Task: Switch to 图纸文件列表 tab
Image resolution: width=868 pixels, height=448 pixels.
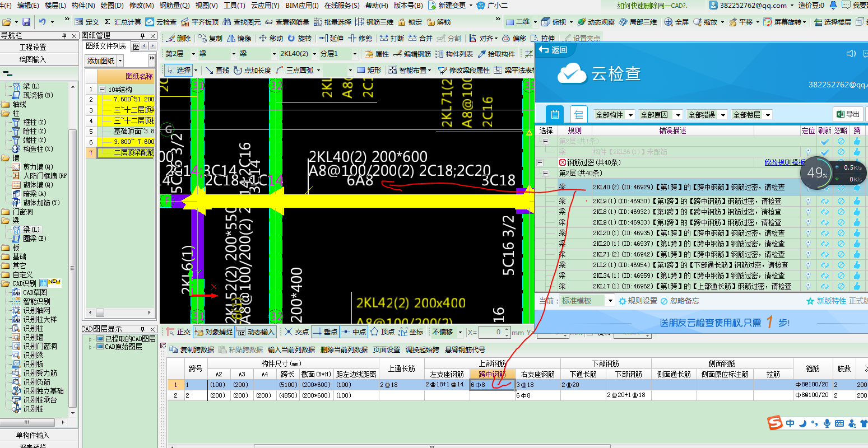Action: 106,46
